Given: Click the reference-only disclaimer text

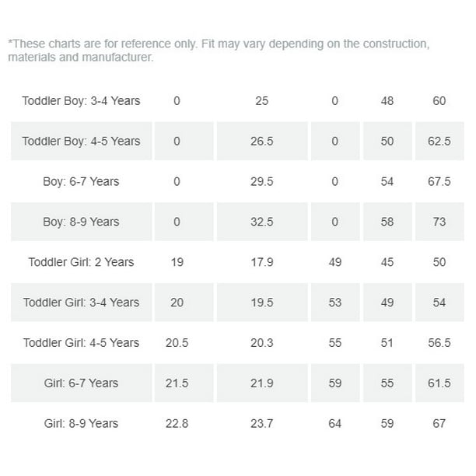Looking at the screenshot, I should 219,51.
